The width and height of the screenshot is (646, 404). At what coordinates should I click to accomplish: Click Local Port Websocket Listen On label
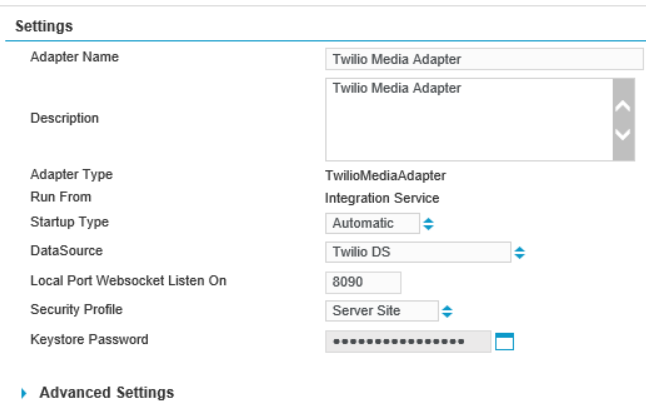(129, 281)
